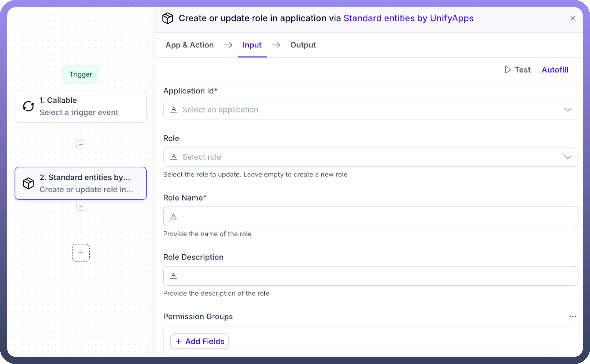Click plus connector below step 2 node
This screenshot has width=590, height=364.
[81, 206]
